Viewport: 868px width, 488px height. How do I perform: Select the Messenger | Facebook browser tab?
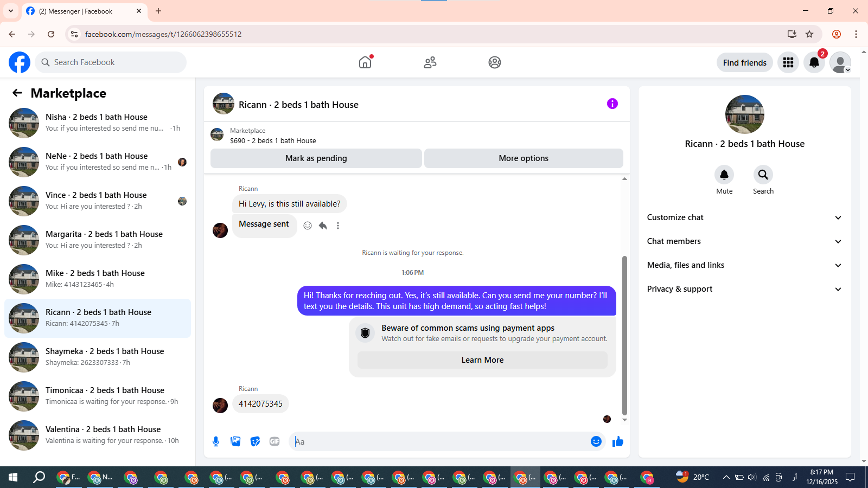pyautogui.click(x=84, y=11)
